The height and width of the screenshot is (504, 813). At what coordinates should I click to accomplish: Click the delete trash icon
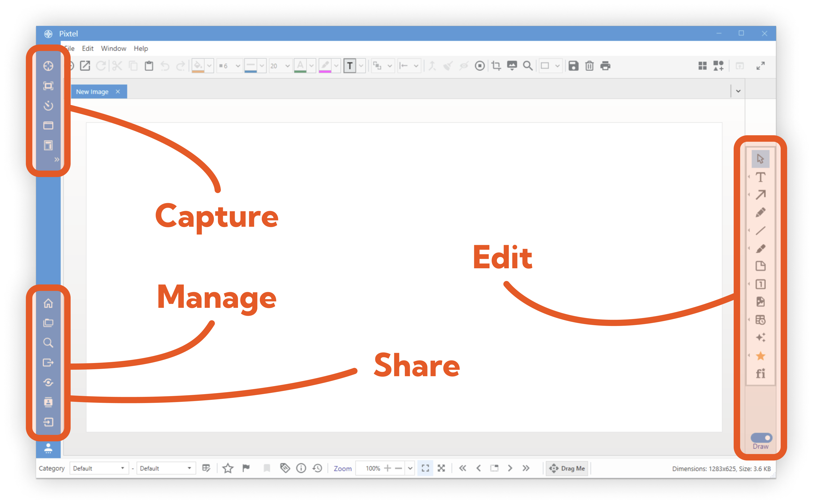click(x=589, y=66)
